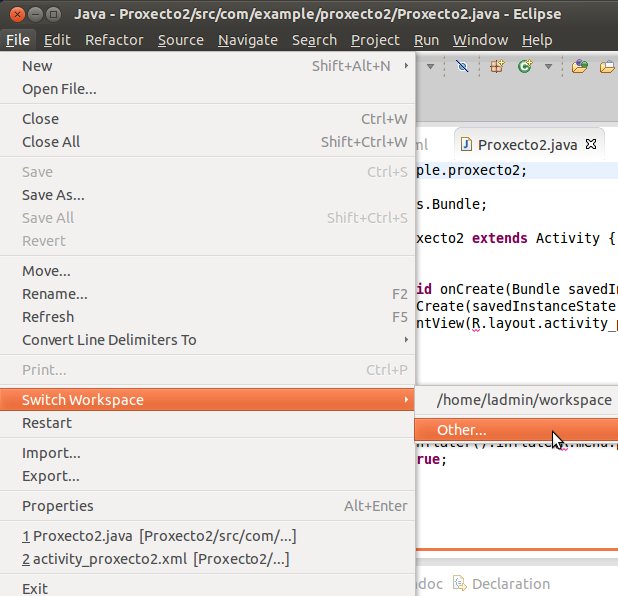
Task: Open the Source menu
Action: point(181,40)
